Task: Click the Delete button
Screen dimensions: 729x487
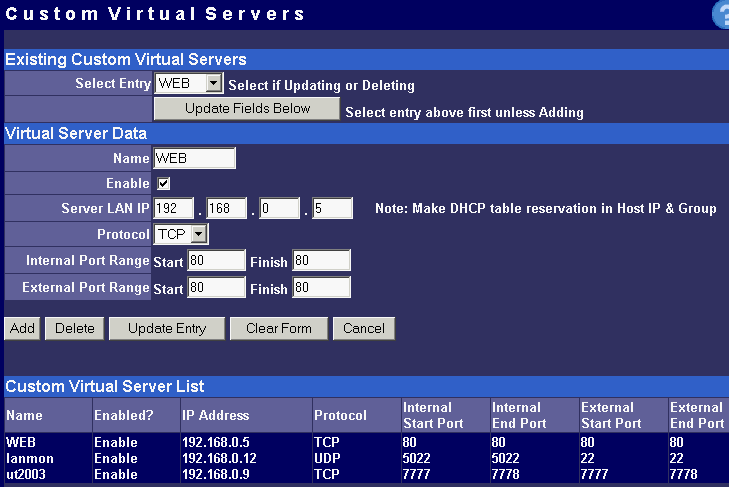Action: pos(74,328)
